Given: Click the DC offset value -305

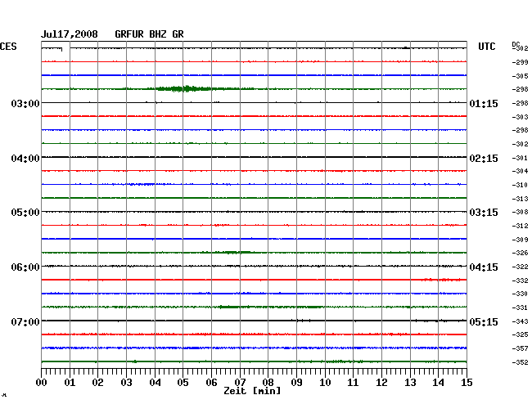Looking at the screenshot, I should click(x=520, y=76).
